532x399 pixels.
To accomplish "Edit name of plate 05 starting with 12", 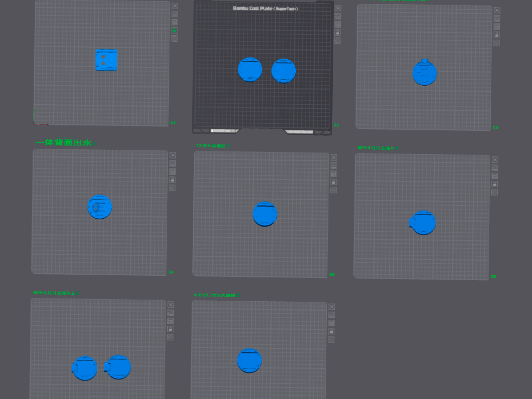I will 229,145.
